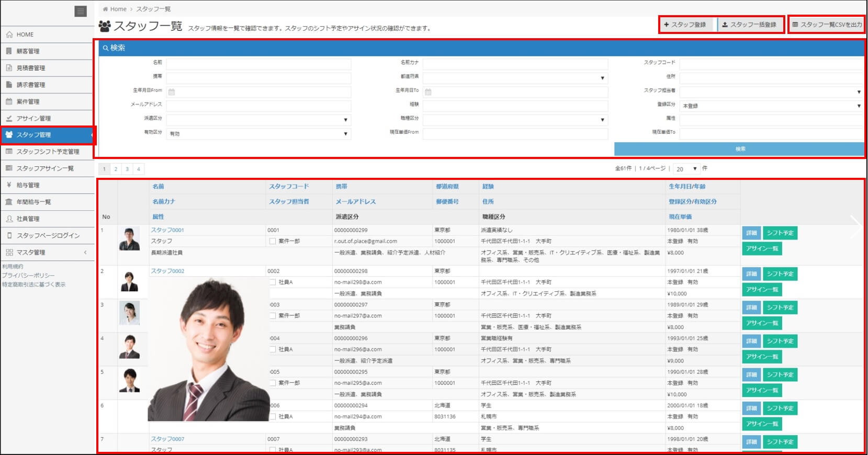Click the HOME house icon in sidebar
Viewport: 868px width, 455px height.
(x=9, y=35)
